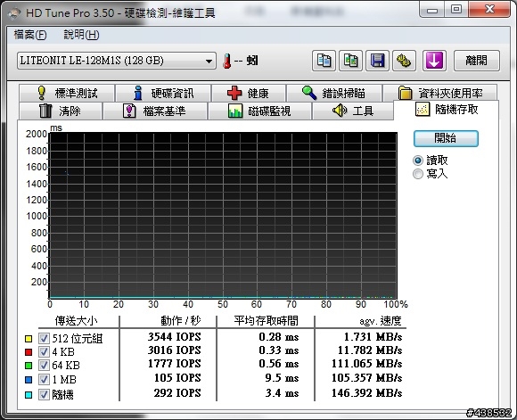517x420 pixels.
Task: Expand the LITEONIT LE-128M1S drive dropdown
Action: [x=117, y=61]
